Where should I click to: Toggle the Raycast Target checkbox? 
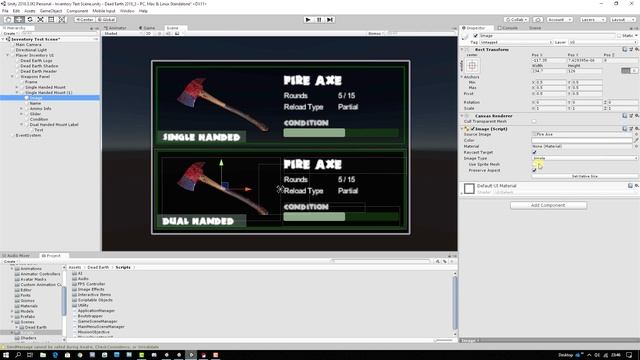click(x=534, y=152)
